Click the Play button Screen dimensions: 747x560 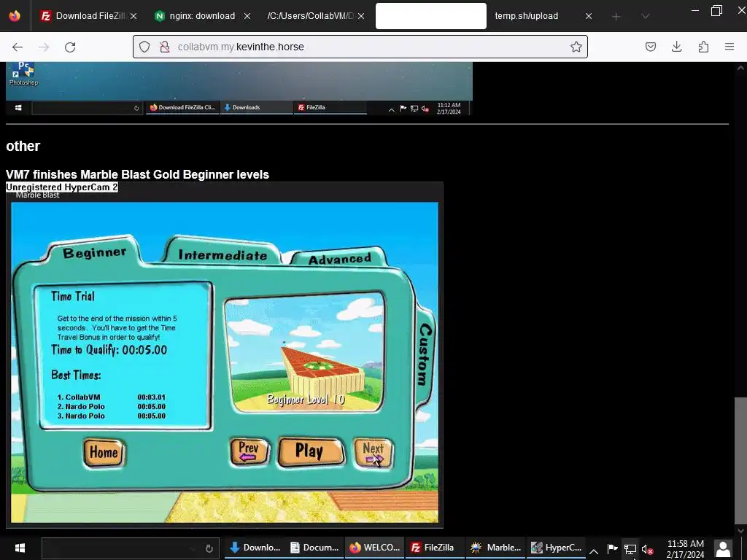pyautogui.click(x=310, y=451)
